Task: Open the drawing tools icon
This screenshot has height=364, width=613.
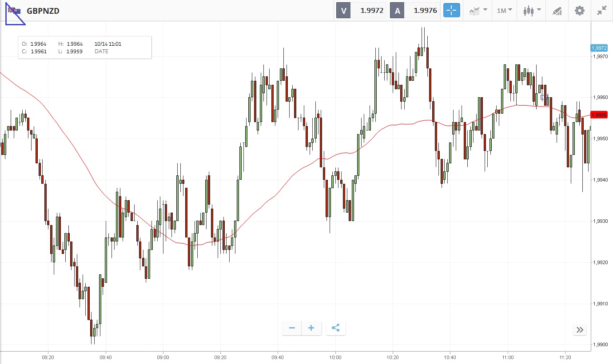Action: click(557, 11)
